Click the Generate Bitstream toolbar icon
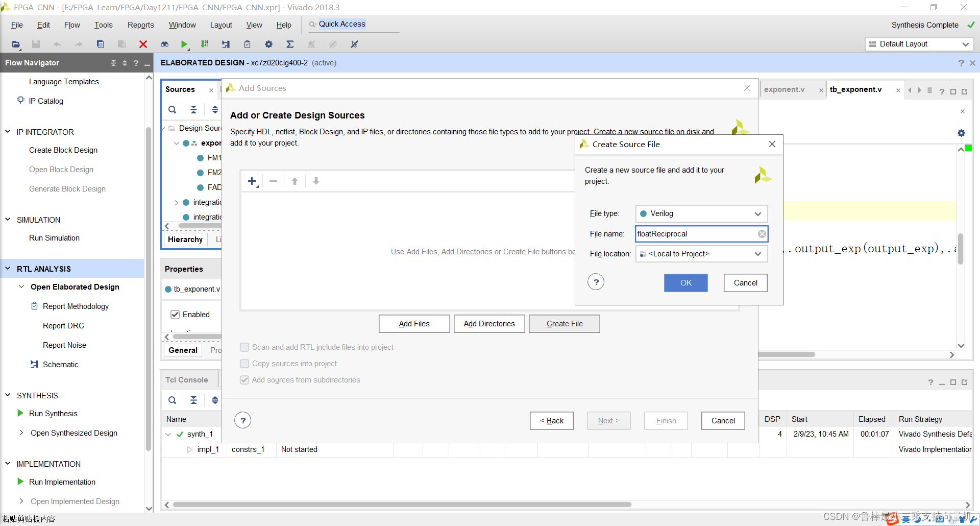The width and height of the screenshot is (980, 526). coord(205,44)
